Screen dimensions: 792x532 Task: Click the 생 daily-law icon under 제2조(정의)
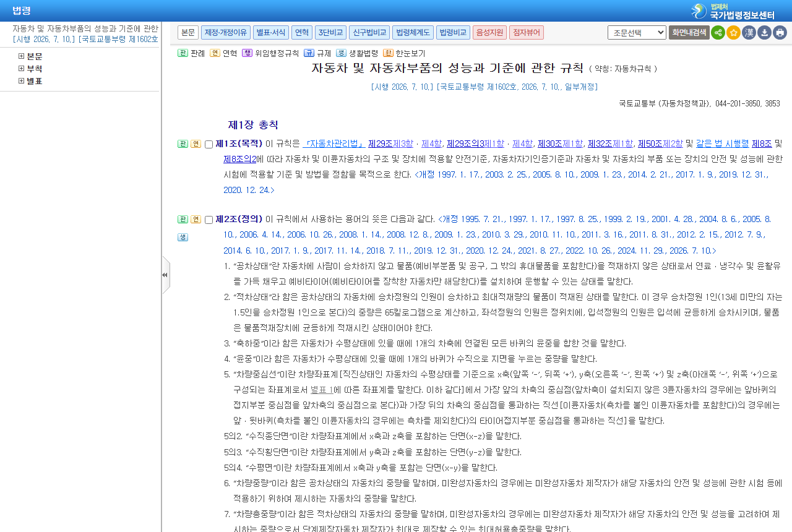pyautogui.click(x=183, y=237)
